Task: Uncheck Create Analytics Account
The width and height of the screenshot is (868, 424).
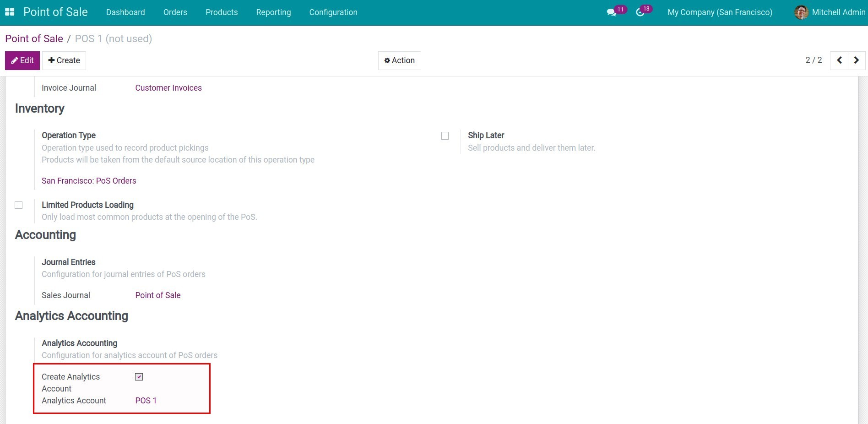Action: (x=139, y=376)
